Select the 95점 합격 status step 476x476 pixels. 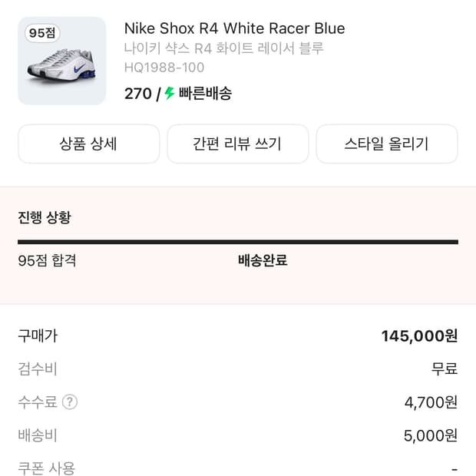[47, 260]
